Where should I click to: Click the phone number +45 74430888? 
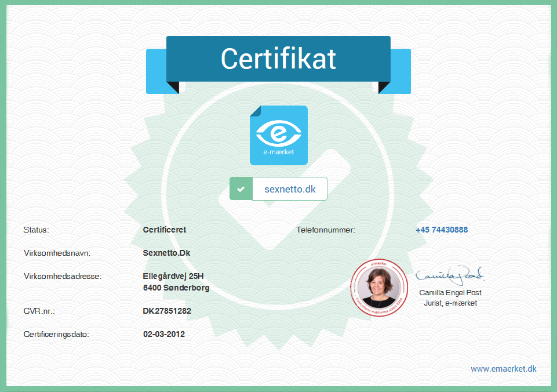441,230
